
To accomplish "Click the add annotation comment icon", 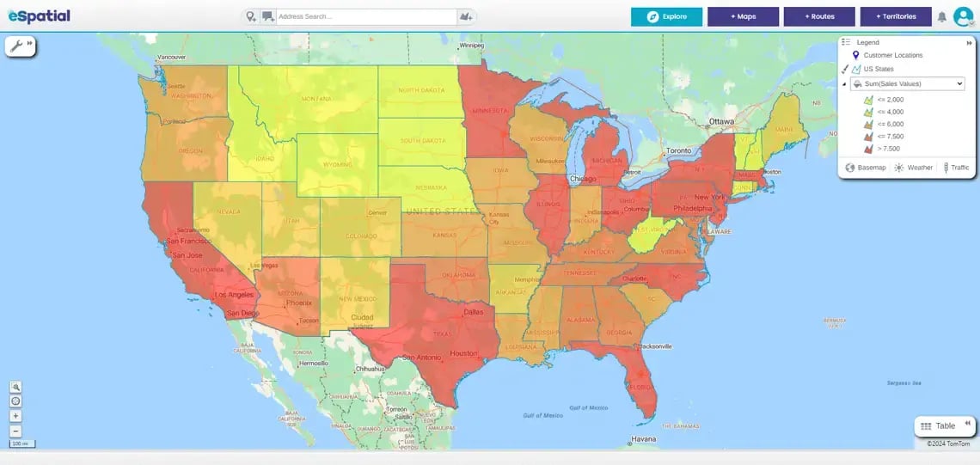I will coord(268,16).
